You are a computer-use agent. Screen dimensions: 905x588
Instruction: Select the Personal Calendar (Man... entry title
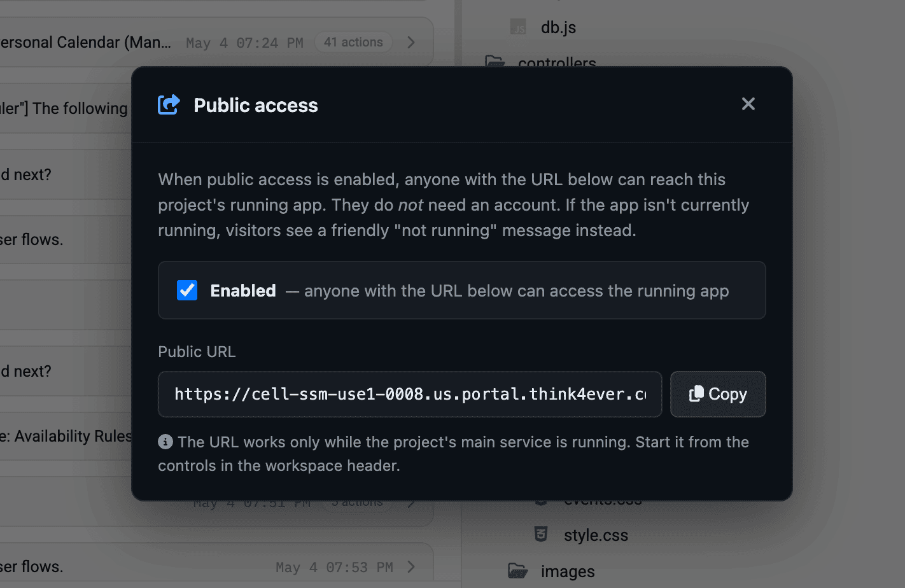pyautogui.click(x=86, y=43)
